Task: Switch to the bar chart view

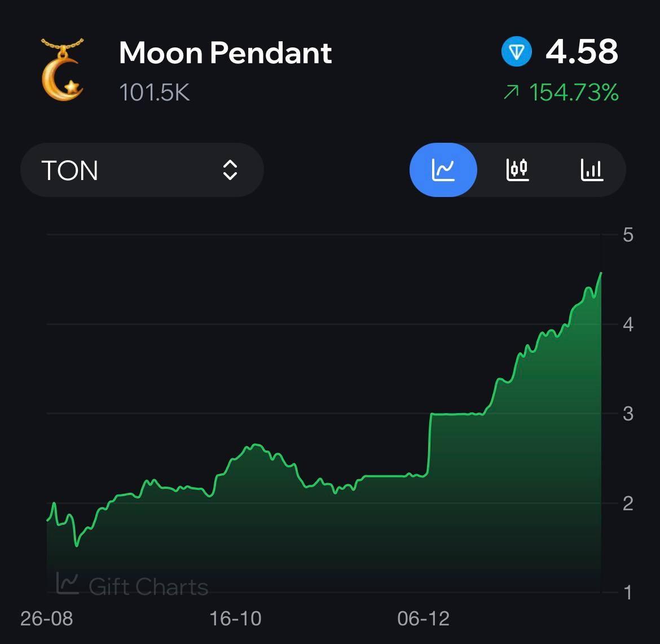Action: pos(592,170)
